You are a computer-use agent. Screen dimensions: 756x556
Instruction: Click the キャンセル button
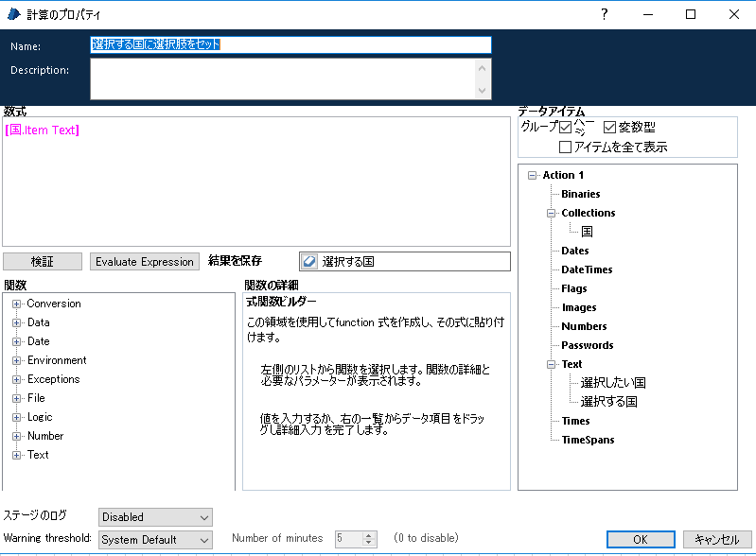point(717,540)
